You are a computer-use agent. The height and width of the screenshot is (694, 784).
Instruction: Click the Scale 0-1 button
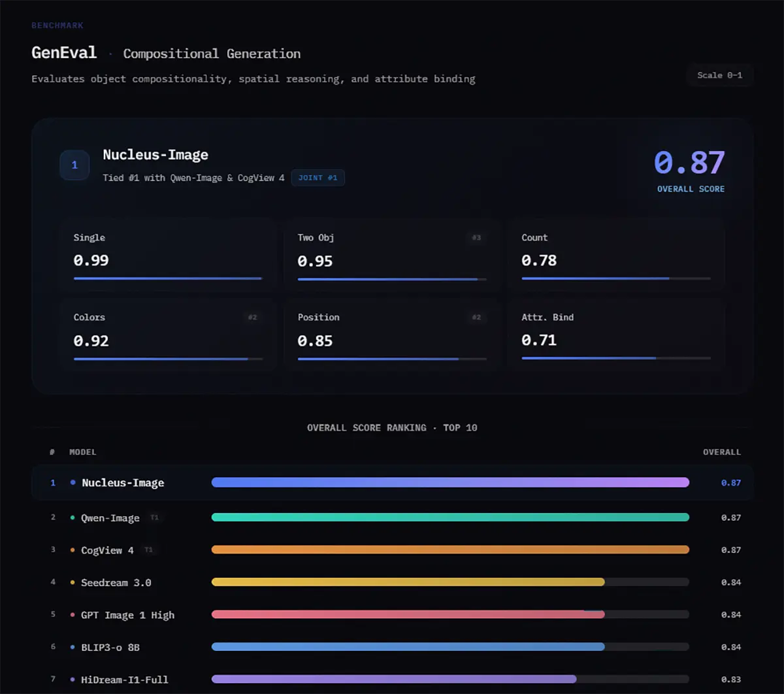click(719, 75)
